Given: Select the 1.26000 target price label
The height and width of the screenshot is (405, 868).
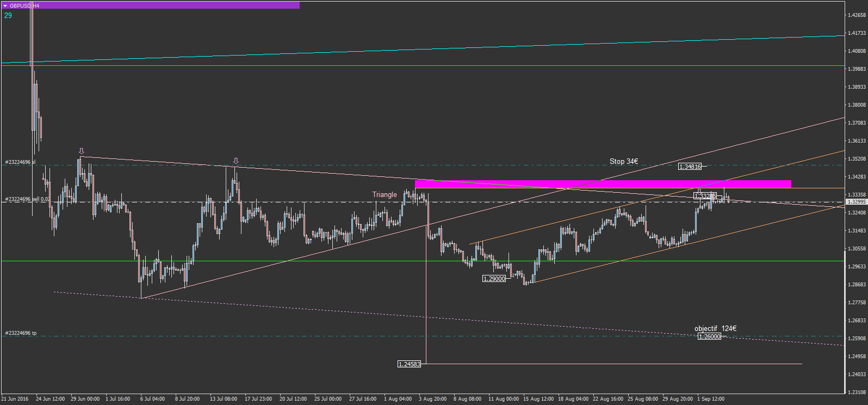Looking at the screenshot, I should pyautogui.click(x=710, y=336).
